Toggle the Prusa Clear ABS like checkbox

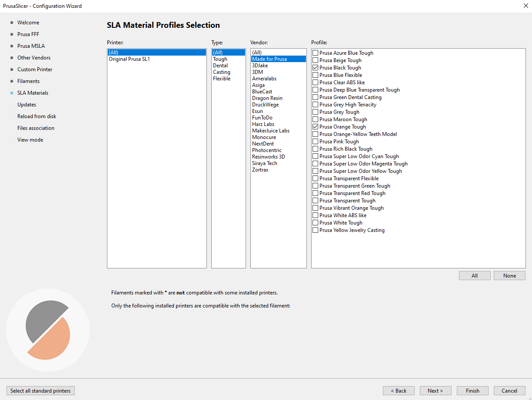(x=315, y=83)
